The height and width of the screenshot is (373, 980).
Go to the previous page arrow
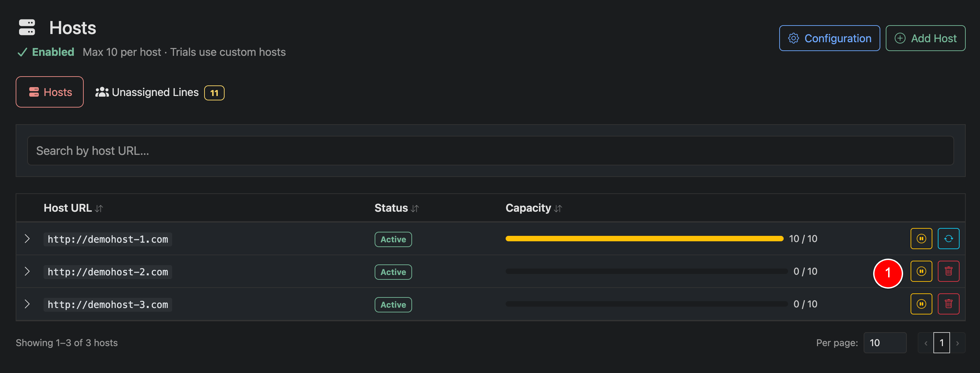pos(926,343)
